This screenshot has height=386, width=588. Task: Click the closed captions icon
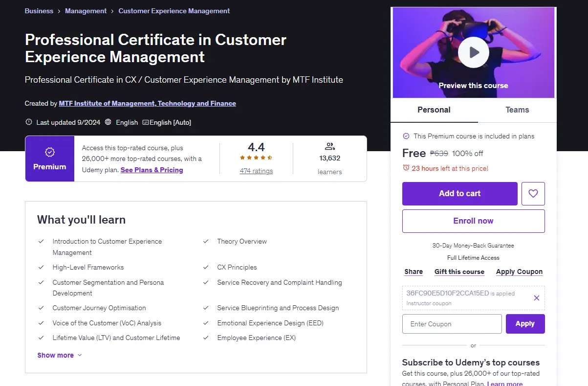pyautogui.click(x=146, y=122)
